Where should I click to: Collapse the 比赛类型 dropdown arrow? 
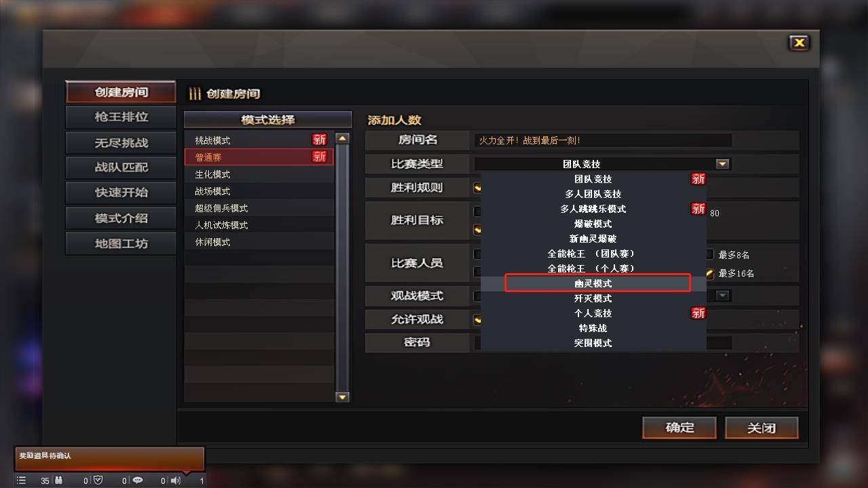pos(722,163)
